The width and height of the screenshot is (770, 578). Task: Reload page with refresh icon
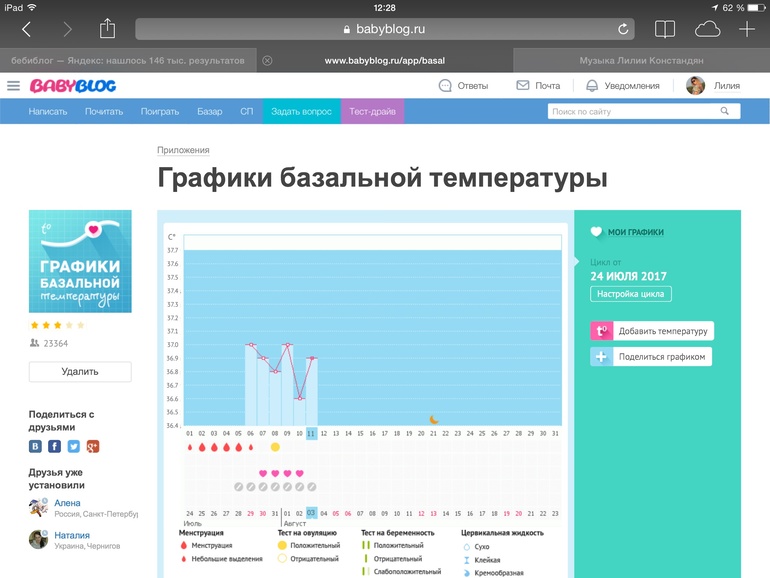624,30
